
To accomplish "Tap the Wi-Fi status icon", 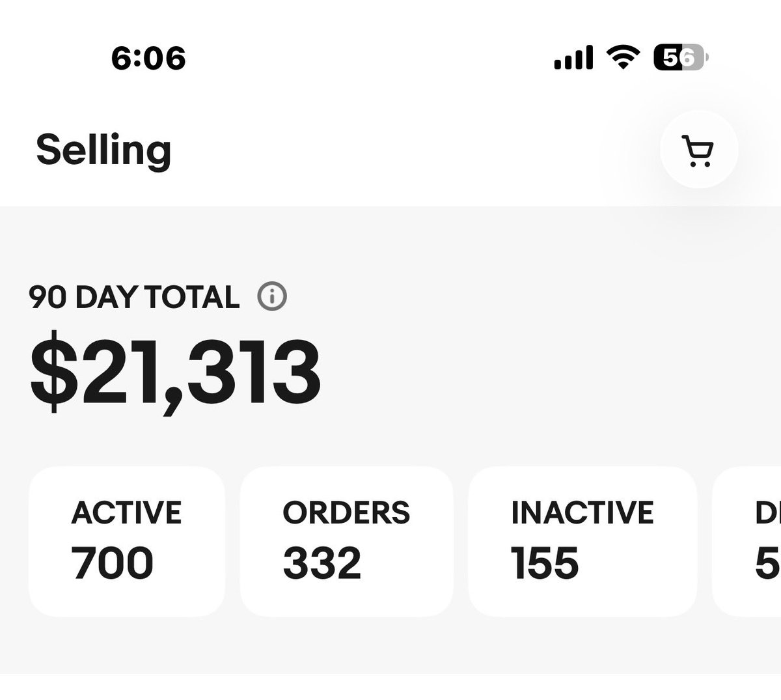I will pos(623,58).
